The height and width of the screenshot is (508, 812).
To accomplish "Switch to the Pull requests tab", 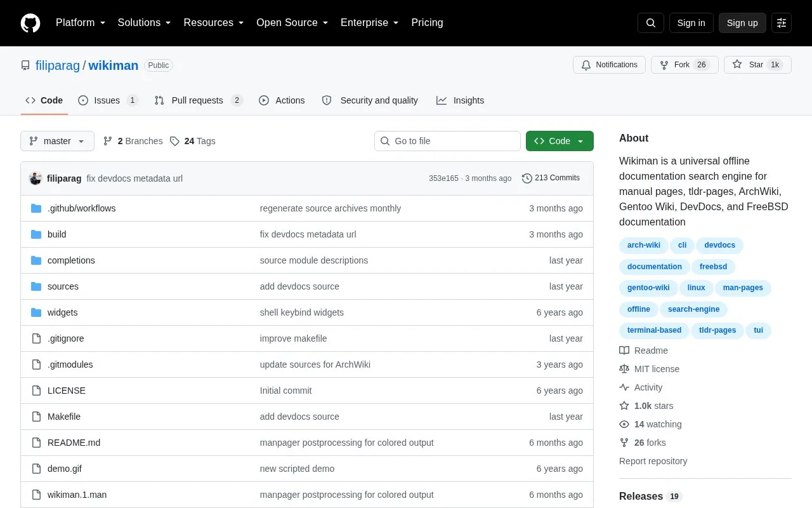I will click(x=199, y=100).
